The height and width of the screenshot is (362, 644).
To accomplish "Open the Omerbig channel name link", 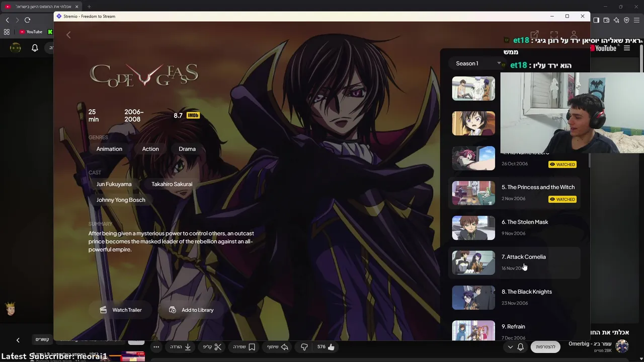I will (590, 344).
